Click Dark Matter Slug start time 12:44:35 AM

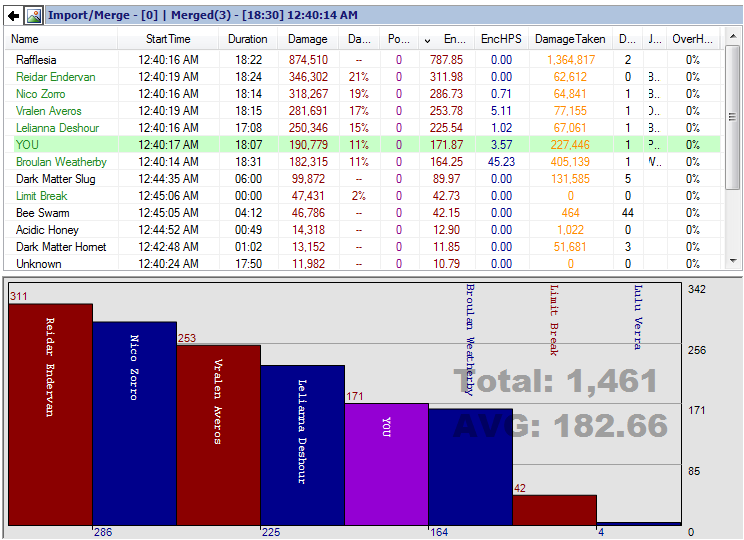pyautogui.click(x=168, y=179)
